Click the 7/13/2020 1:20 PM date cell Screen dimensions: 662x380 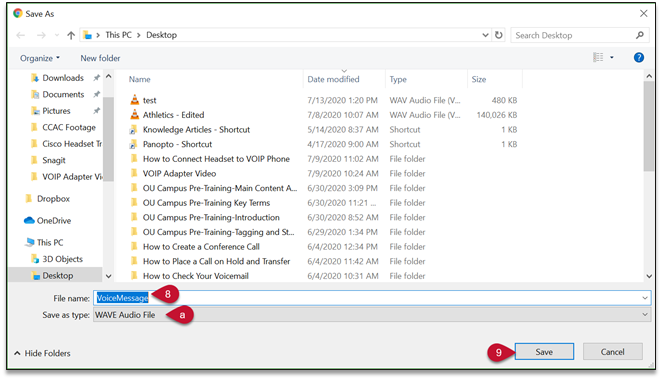[342, 100]
